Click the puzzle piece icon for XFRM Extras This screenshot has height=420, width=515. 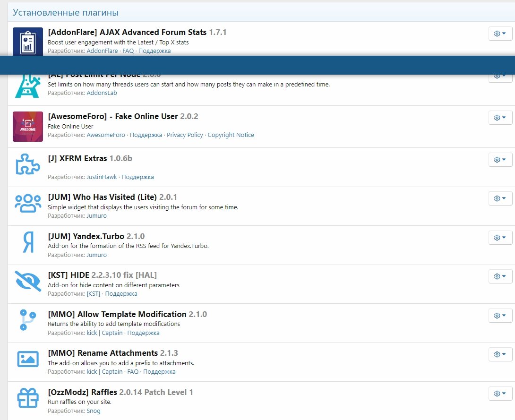click(28, 164)
